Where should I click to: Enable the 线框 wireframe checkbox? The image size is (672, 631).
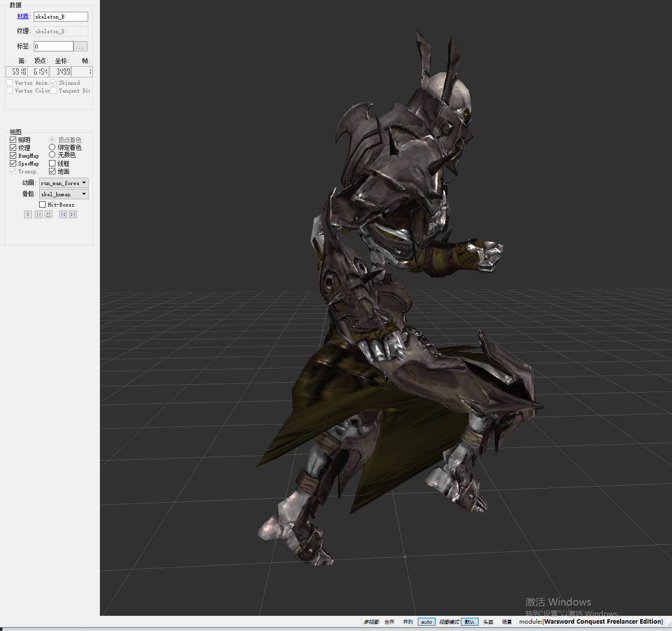pyautogui.click(x=52, y=164)
